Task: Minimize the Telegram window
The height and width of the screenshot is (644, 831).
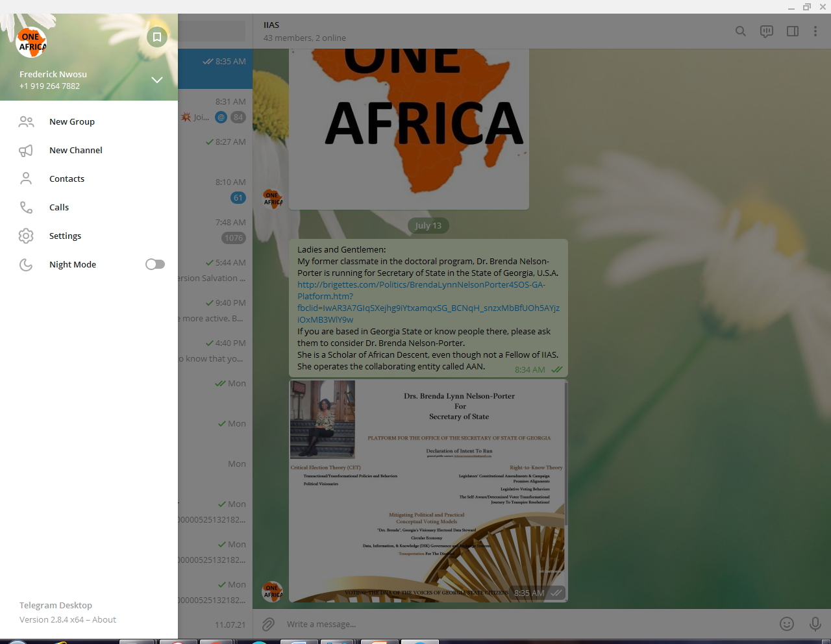Action: point(791,7)
